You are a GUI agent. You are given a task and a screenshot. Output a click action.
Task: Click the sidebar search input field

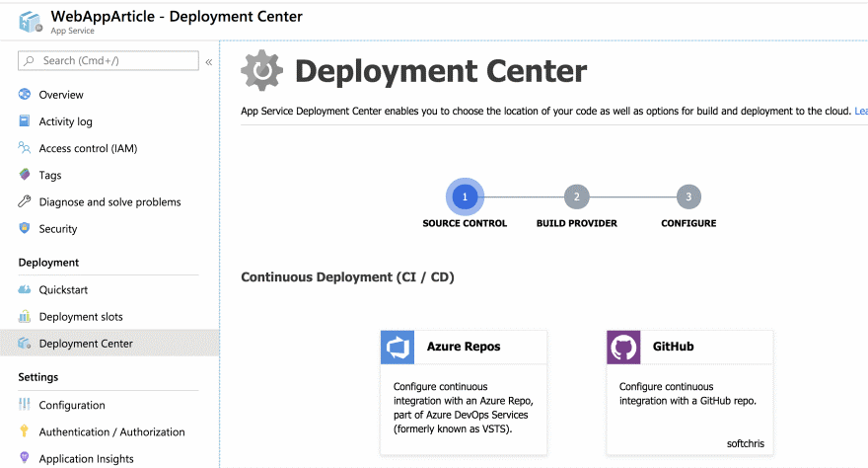pos(108,61)
